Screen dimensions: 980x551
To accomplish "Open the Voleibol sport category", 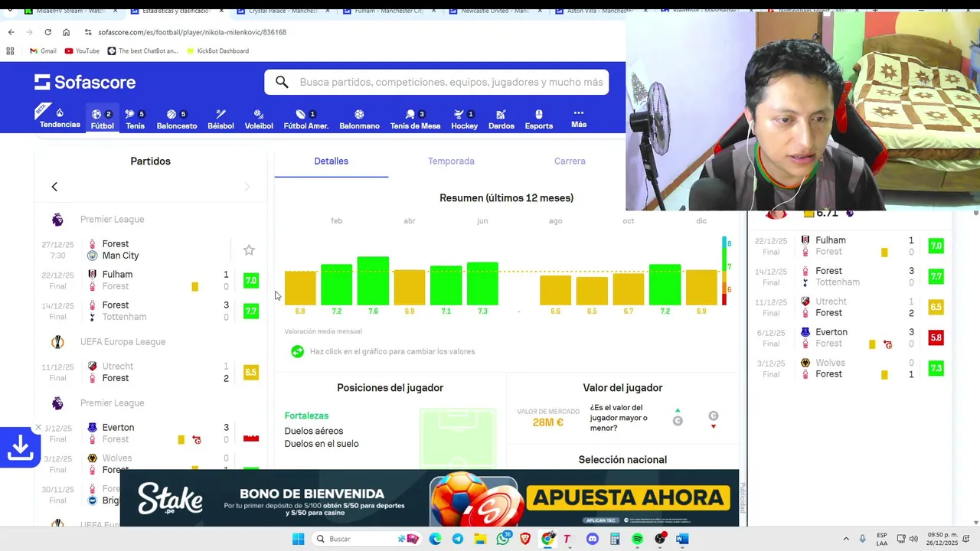I will [x=259, y=119].
